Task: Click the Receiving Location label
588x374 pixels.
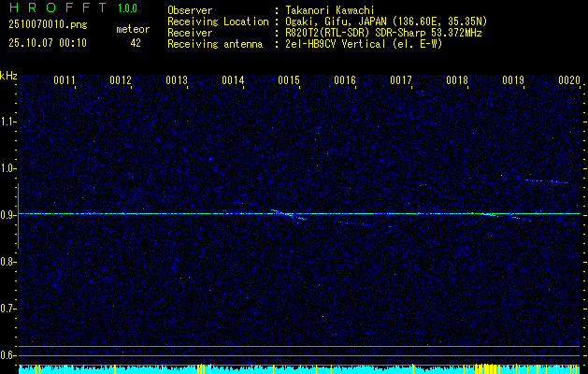Action: 218,22
